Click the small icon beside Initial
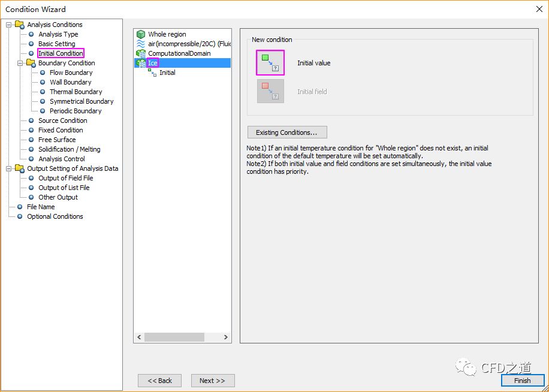 click(x=152, y=73)
